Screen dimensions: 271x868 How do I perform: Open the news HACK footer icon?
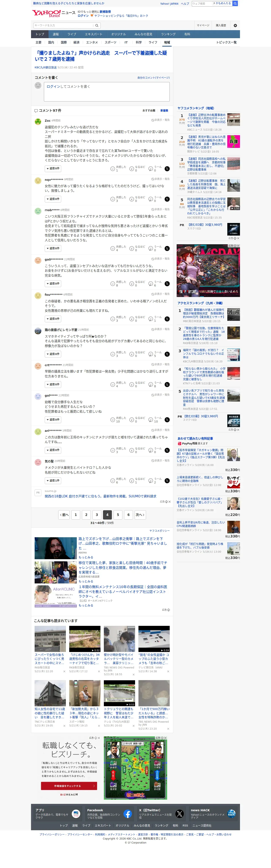pos(231,814)
